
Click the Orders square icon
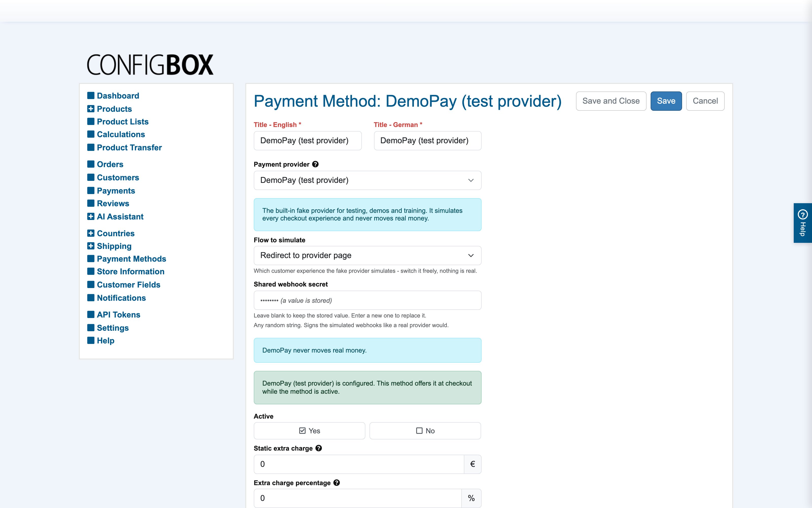(91, 164)
